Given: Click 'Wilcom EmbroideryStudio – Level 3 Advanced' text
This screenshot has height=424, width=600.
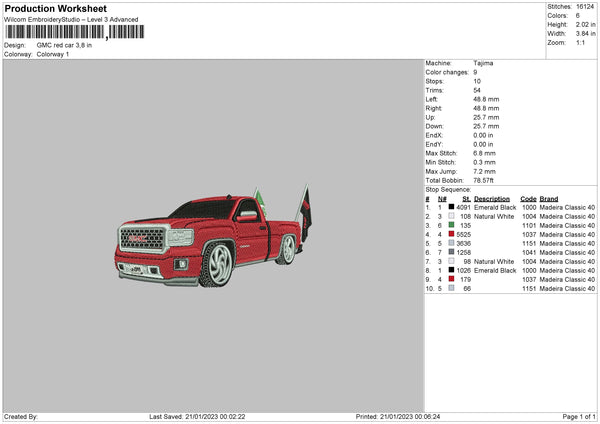Looking at the screenshot, I should tap(71, 20).
